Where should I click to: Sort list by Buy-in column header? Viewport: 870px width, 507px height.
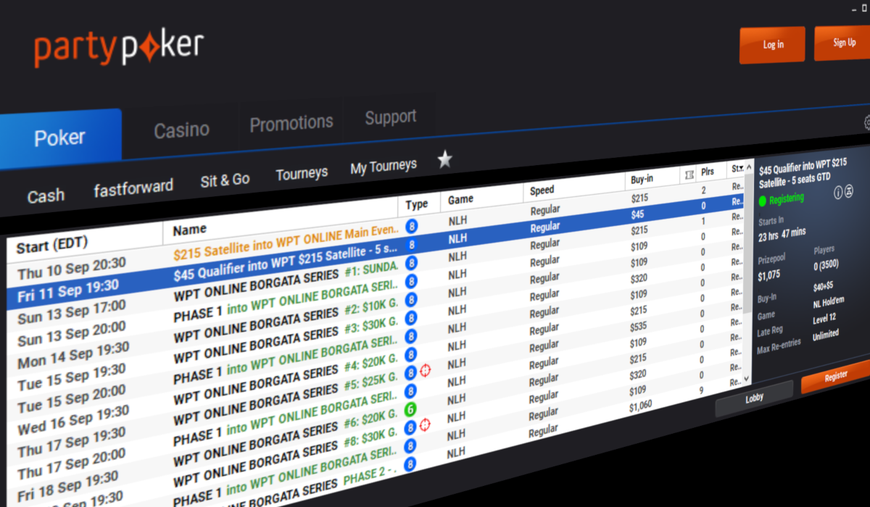click(642, 179)
